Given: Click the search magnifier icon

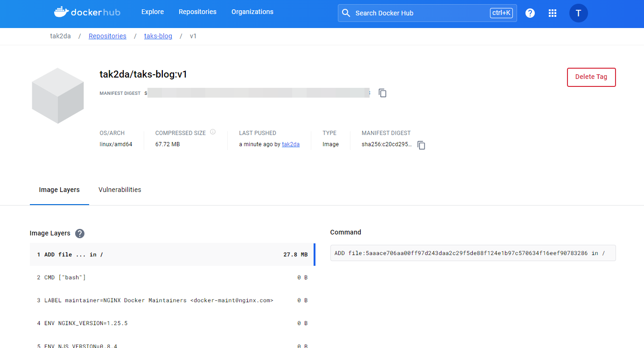Looking at the screenshot, I should 346,13.
